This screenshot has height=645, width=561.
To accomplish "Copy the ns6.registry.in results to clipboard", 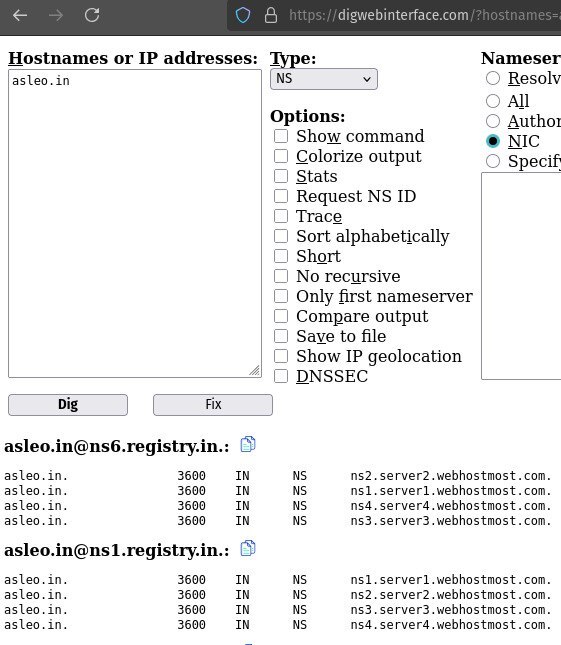I will (x=248, y=445).
